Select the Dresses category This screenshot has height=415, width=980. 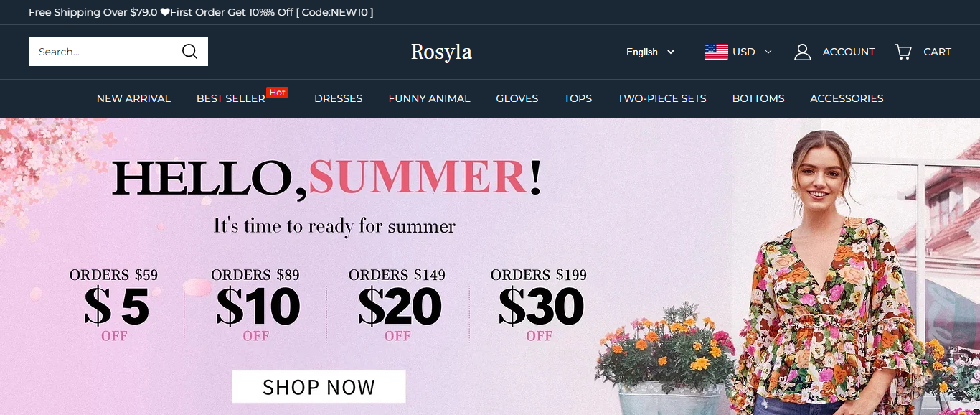(338, 98)
